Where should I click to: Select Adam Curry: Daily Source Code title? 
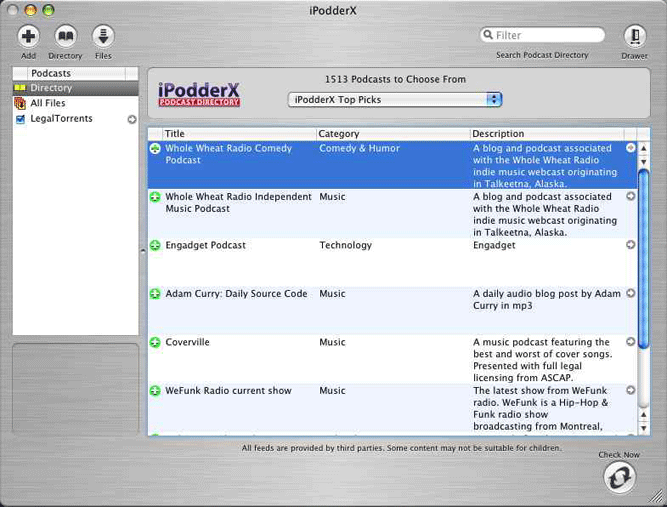pyautogui.click(x=236, y=293)
